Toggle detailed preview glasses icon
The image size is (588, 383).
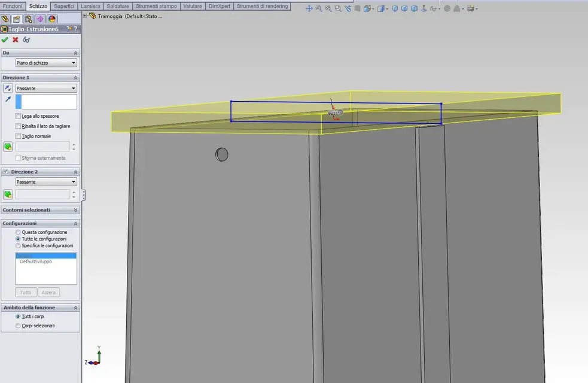coord(26,39)
